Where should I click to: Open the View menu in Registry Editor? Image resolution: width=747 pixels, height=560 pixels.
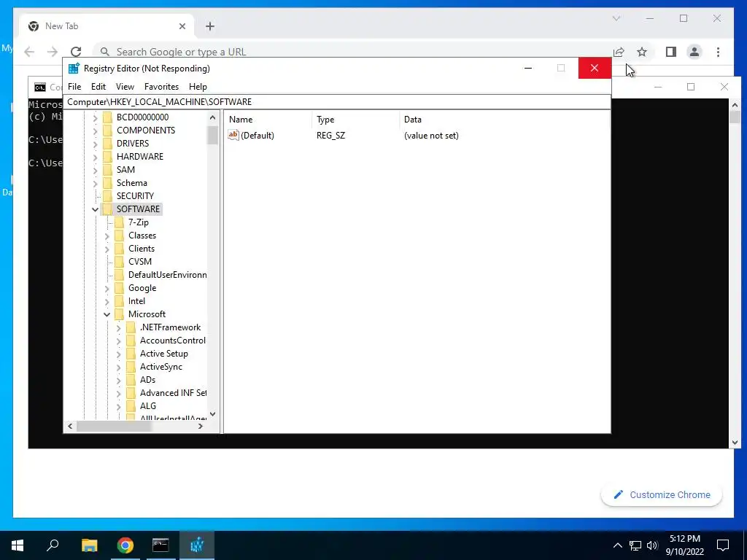[125, 87]
